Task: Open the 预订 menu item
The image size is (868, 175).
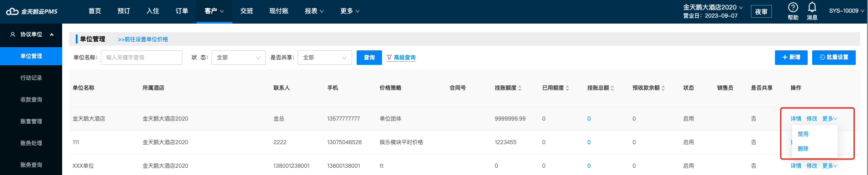Action: (123, 11)
